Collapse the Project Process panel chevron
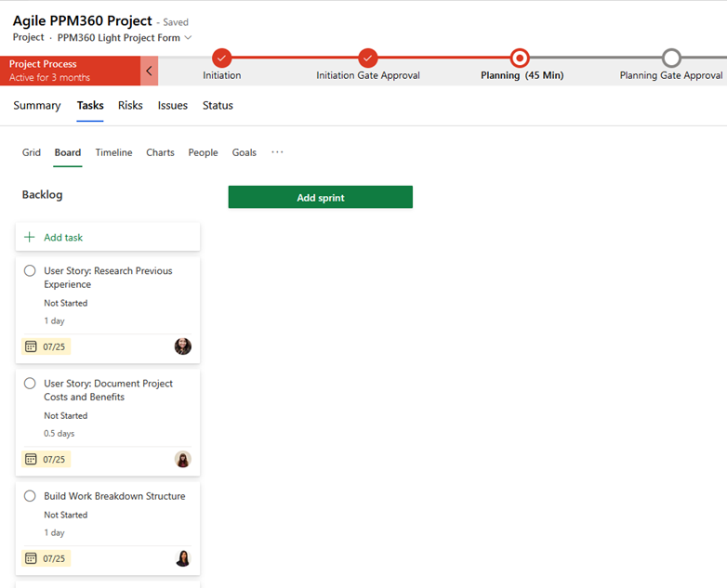Screen dimensions: 727x588 [149, 71]
